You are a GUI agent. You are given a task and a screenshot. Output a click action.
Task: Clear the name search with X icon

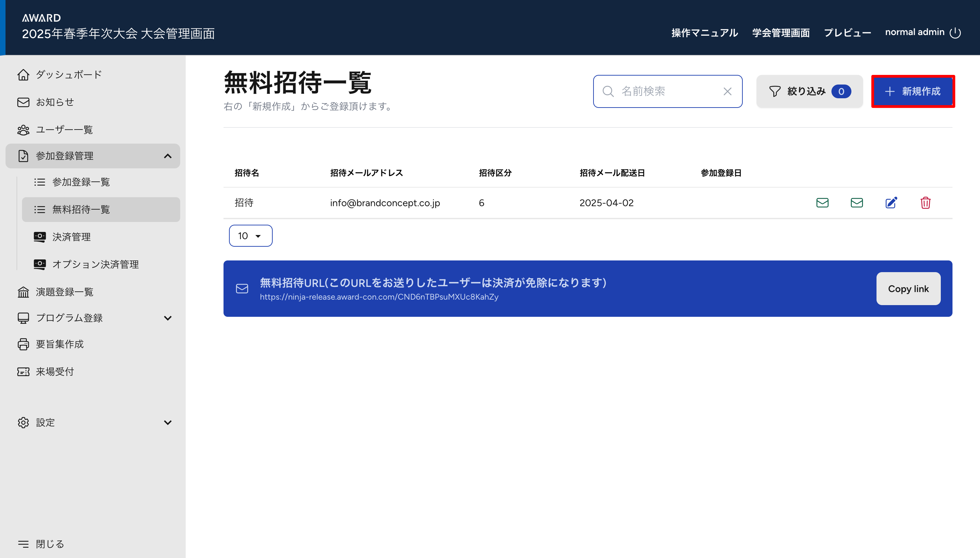tap(727, 92)
